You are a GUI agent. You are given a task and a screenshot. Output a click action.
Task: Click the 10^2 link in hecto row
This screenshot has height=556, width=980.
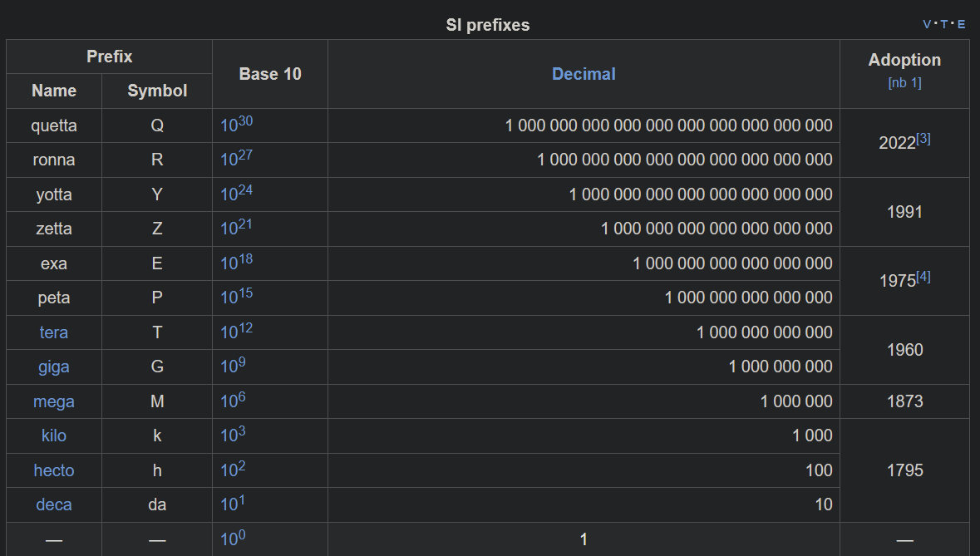[233, 470]
